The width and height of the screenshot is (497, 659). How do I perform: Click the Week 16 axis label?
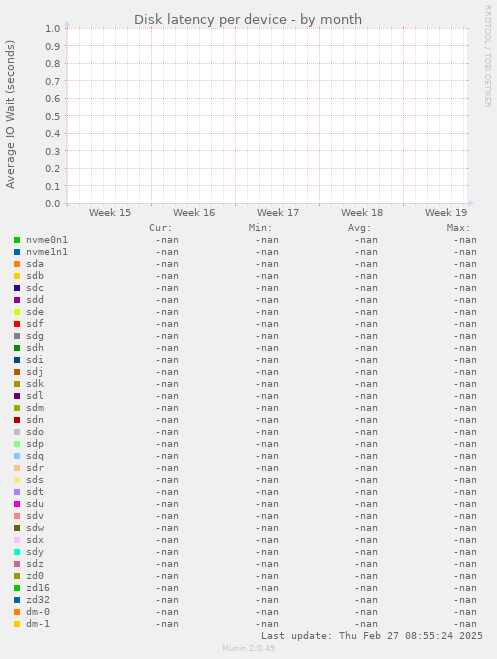click(194, 213)
